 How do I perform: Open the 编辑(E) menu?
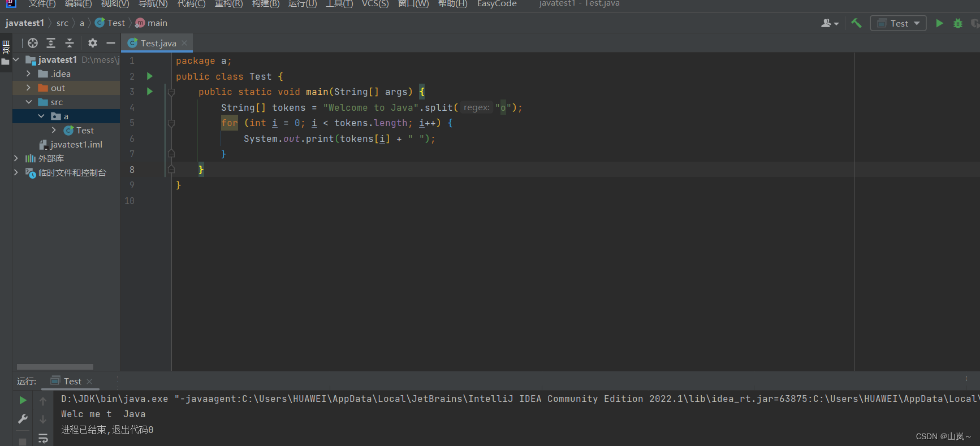[x=78, y=4]
